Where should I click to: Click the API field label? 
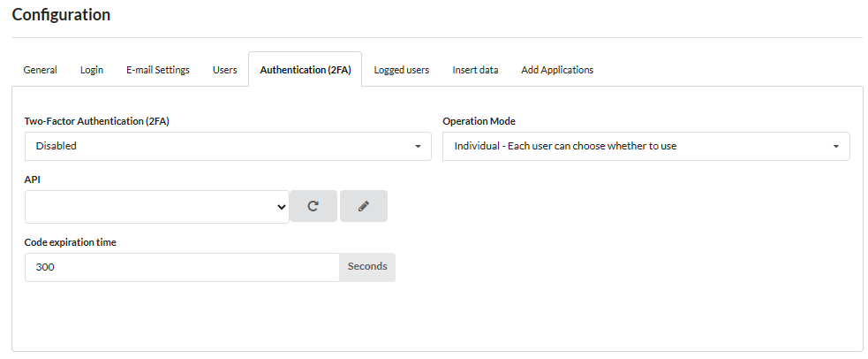(x=33, y=179)
